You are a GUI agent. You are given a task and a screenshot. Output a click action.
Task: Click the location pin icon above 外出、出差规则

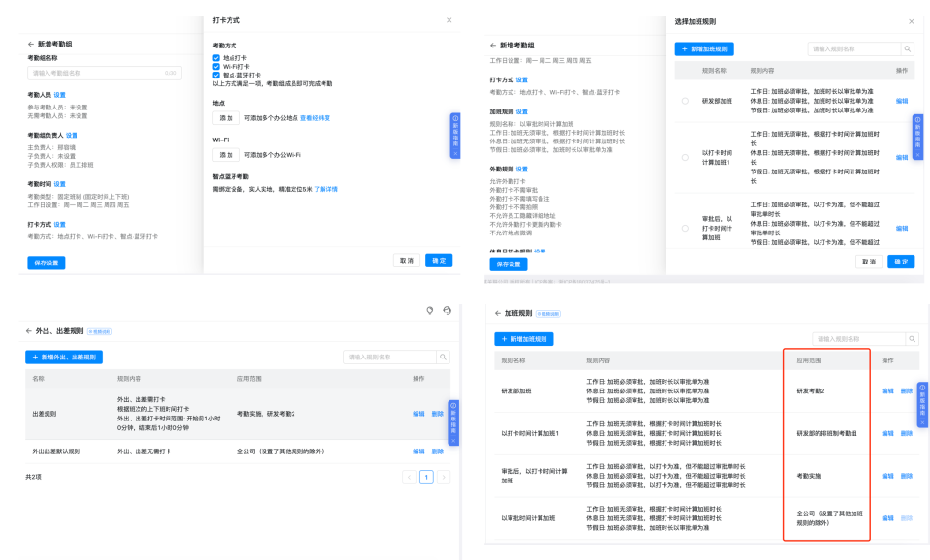[430, 310]
